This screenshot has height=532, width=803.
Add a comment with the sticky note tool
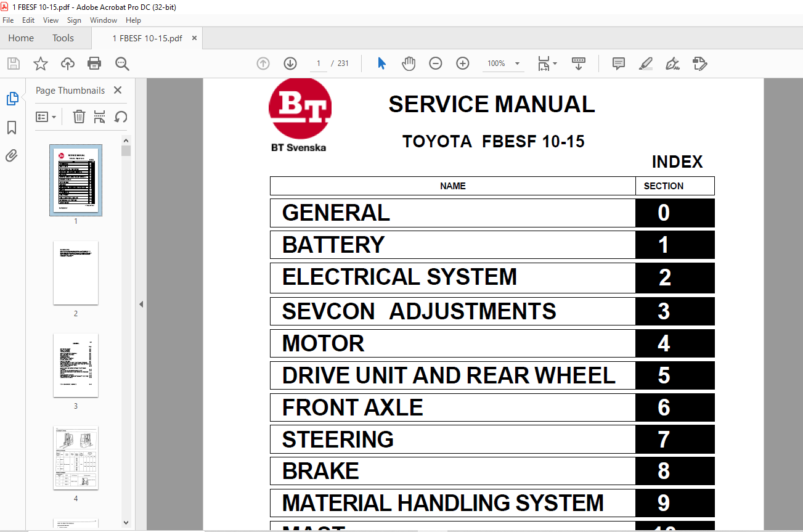(619, 63)
